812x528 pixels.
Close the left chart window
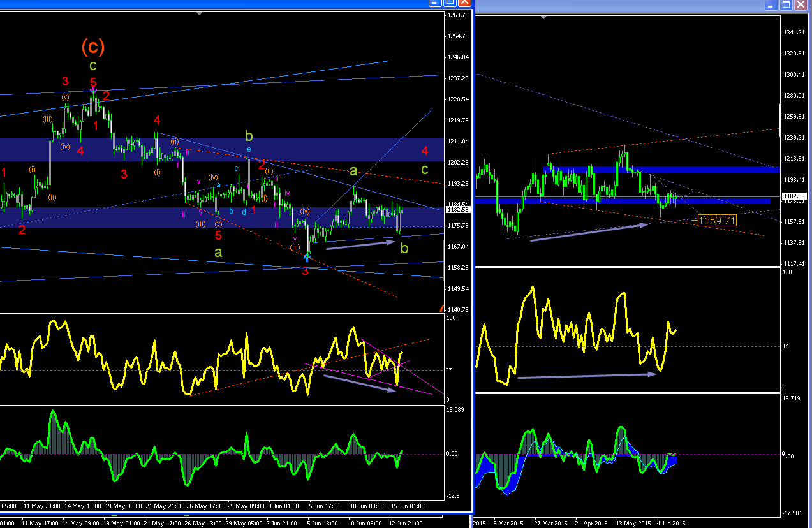[464, 3]
